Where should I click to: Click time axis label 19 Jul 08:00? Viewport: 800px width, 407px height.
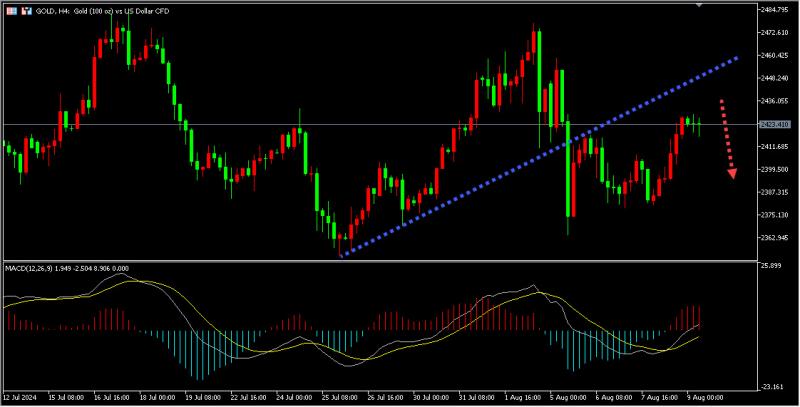(x=204, y=397)
